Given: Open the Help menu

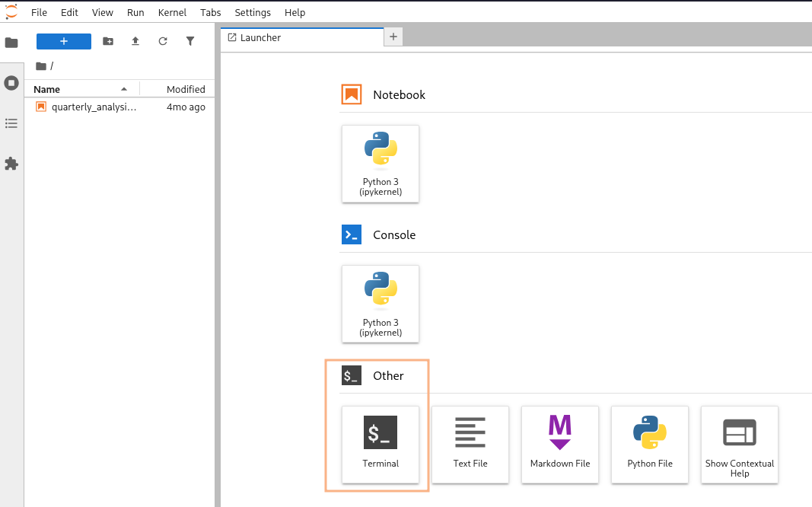Looking at the screenshot, I should click(x=295, y=12).
